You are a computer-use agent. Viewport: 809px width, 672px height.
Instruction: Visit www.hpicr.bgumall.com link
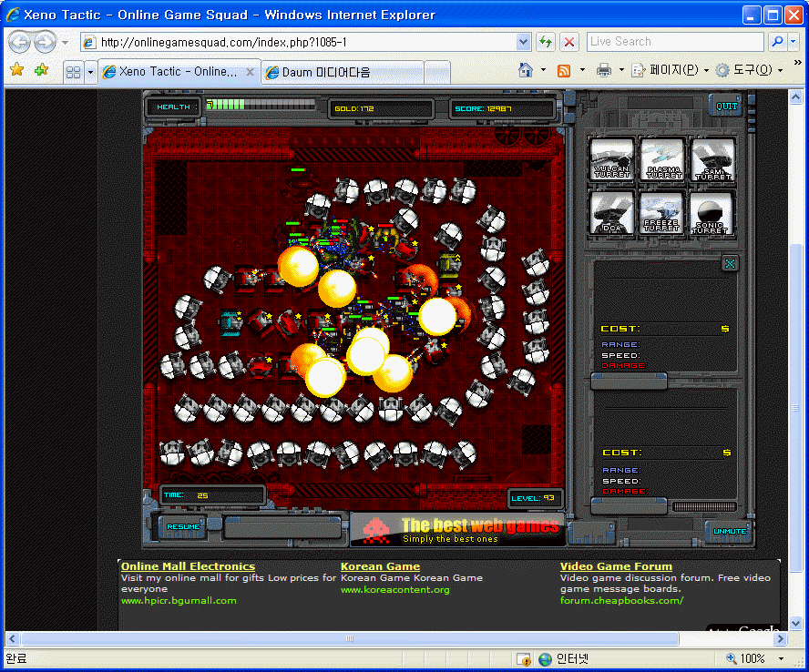(x=179, y=600)
